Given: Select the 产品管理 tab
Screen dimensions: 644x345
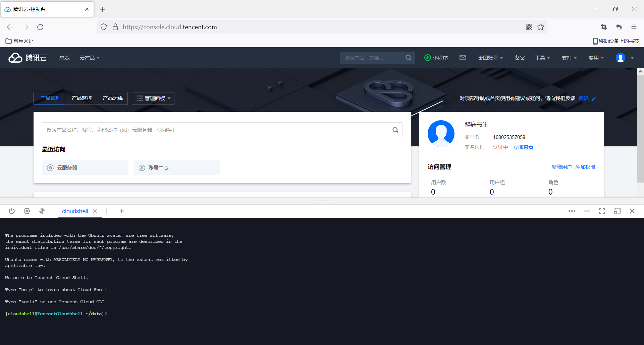Looking at the screenshot, I should point(49,98).
